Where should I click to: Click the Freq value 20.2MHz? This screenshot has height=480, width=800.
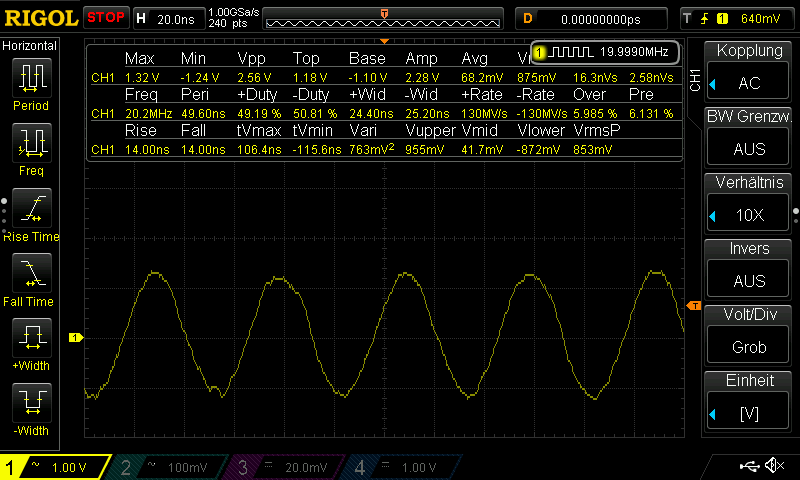point(148,113)
